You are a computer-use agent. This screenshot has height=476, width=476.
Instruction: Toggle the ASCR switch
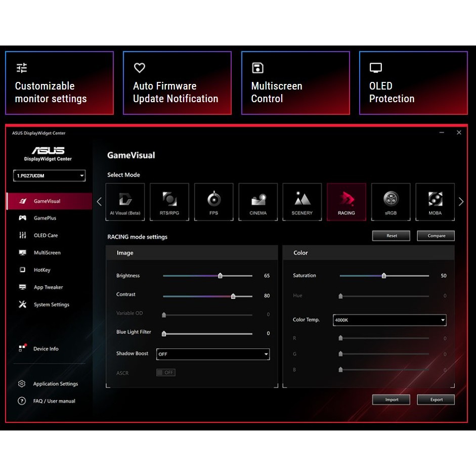click(165, 372)
